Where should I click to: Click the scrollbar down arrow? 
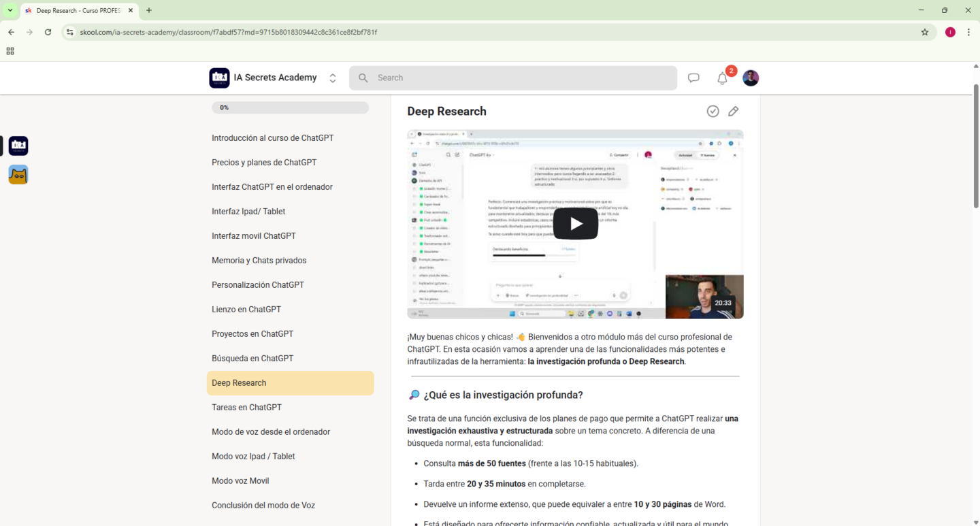pyautogui.click(x=975, y=522)
